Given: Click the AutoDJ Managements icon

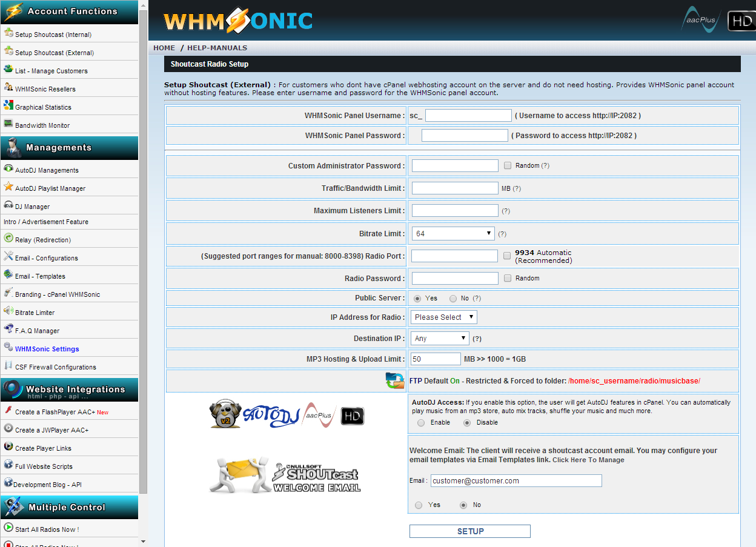Looking at the screenshot, I should [x=8, y=168].
